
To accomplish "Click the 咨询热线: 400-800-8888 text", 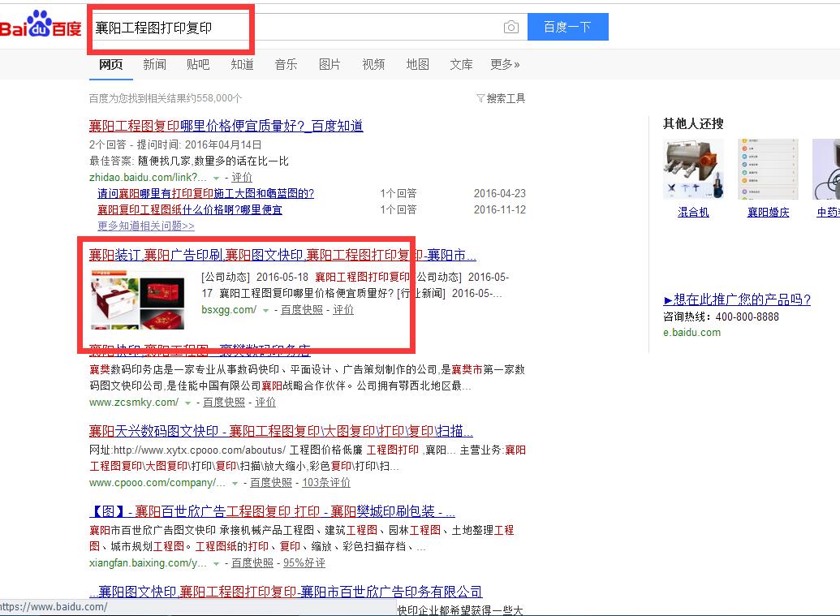I will (x=721, y=317).
